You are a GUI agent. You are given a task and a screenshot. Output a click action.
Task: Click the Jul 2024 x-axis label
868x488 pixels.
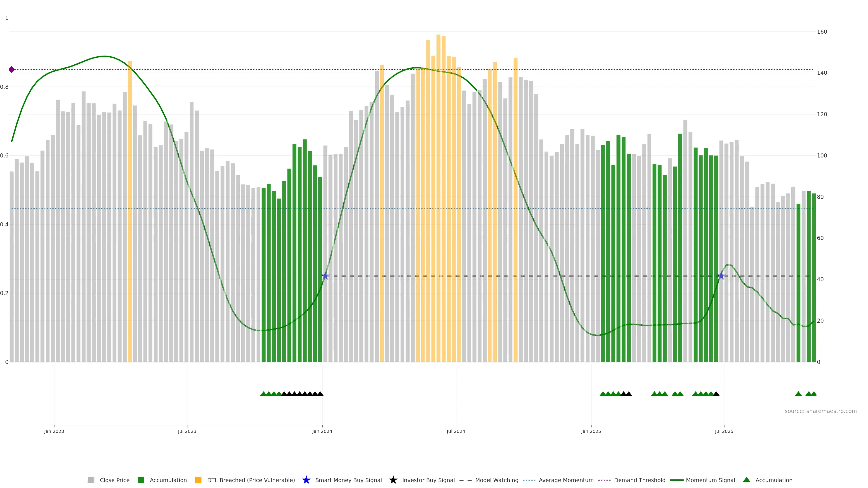pyautogui.click(x=455, y=432)
